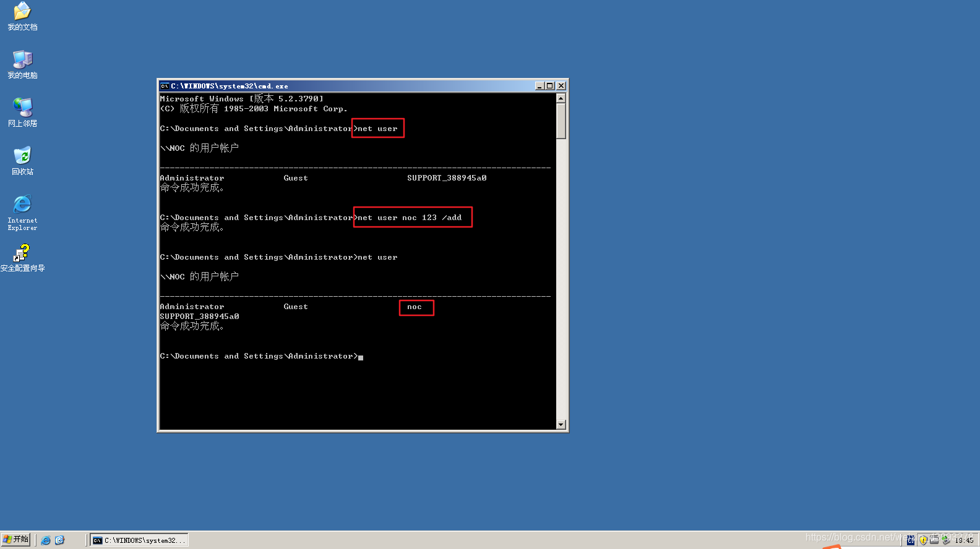
Task: Click the cmd vertical scrollbar thumb
Action: click(561, 121)
